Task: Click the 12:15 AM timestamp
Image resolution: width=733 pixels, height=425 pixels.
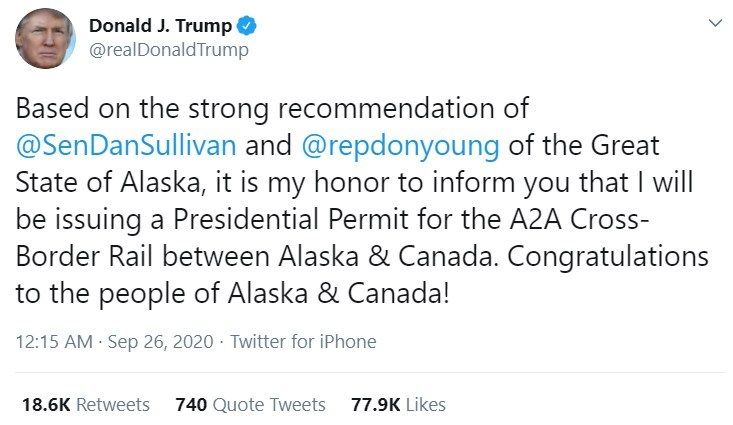Action: coord(54,342)
